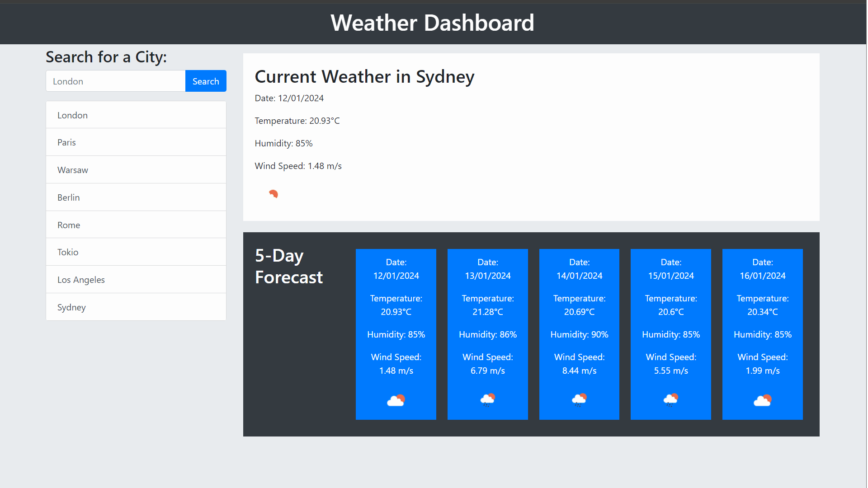
Task: Click the rain icon in the 13/01/2024 forecast card
Action: tap(487, 400)
